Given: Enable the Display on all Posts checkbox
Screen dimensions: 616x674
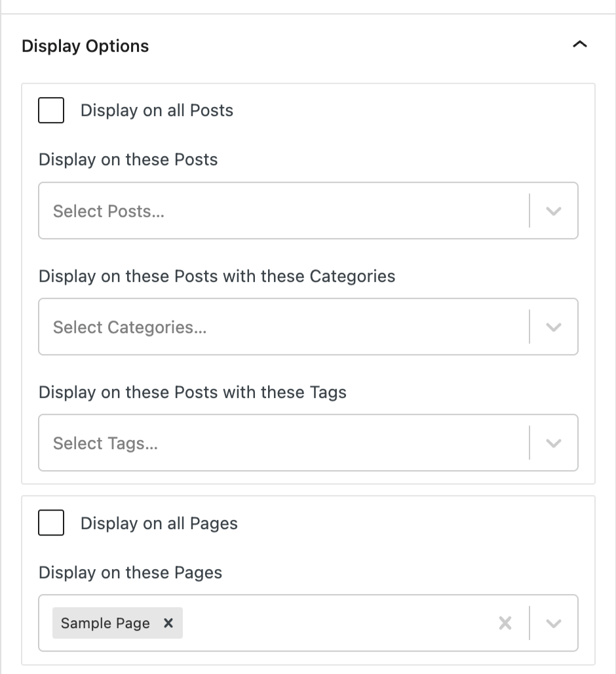Looking at the screenshot, I should pyautogui.click(x=50, y=110).
